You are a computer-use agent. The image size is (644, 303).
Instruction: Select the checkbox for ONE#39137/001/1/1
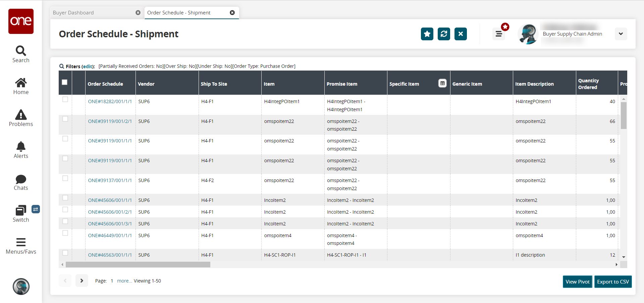pyautogui.click(x=65, y=178)
